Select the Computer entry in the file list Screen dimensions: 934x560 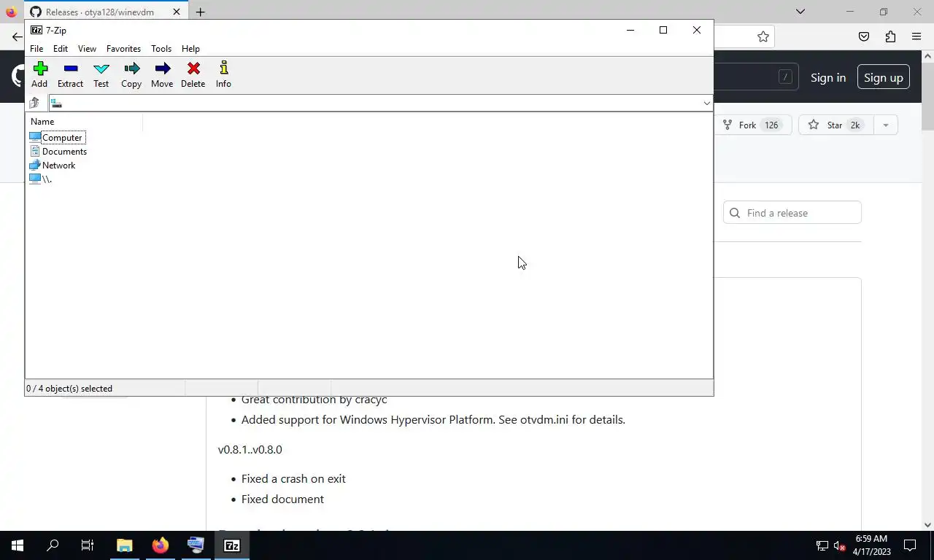(x=57, y=137)
